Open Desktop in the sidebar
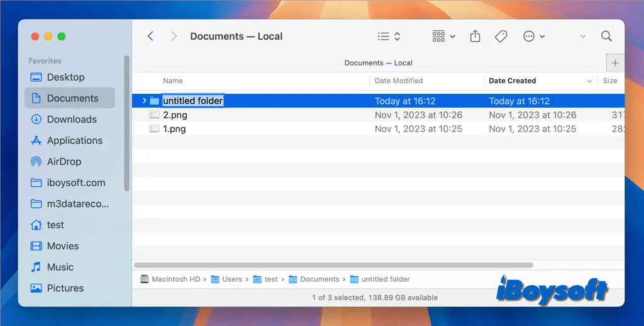Image resolution: width=644 pixels, height=326 pixels. point(65,77)
